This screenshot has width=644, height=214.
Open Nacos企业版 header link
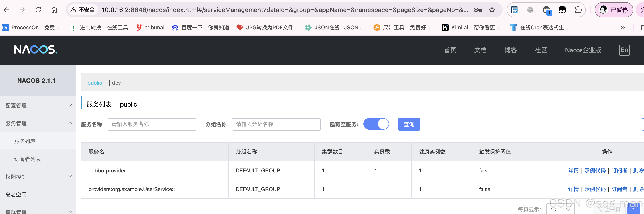point(583,50)
